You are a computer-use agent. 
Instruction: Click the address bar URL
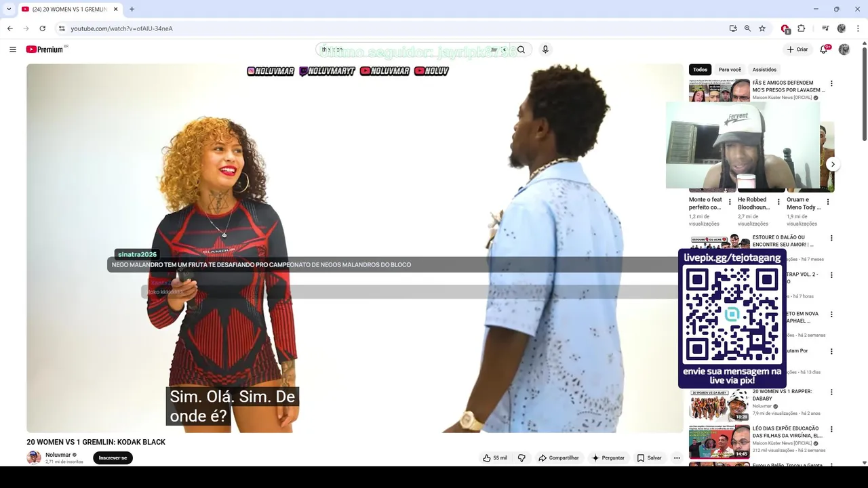click(121, 28)
